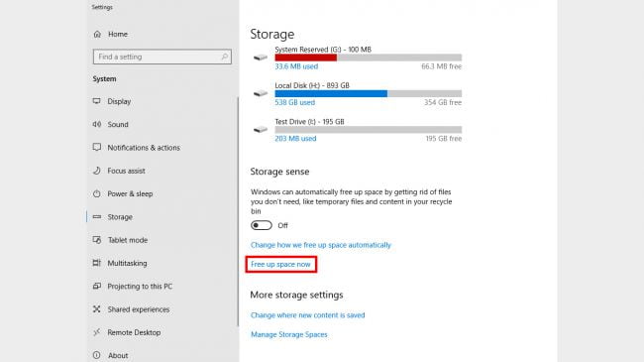Open Display settings via monitor icon
Screen dimensions: 644x362
(96, 101)
